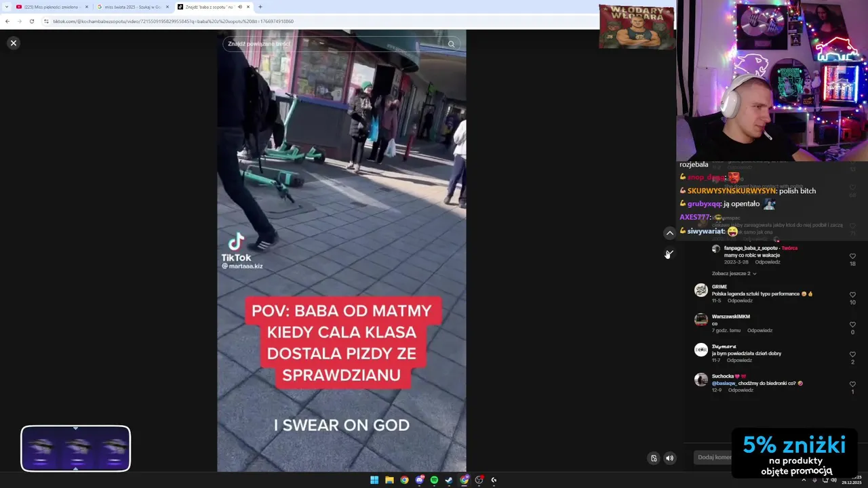The image size is (868, 488).
Task: Open OBS Studio from taskbar
Action: [479, 480]
